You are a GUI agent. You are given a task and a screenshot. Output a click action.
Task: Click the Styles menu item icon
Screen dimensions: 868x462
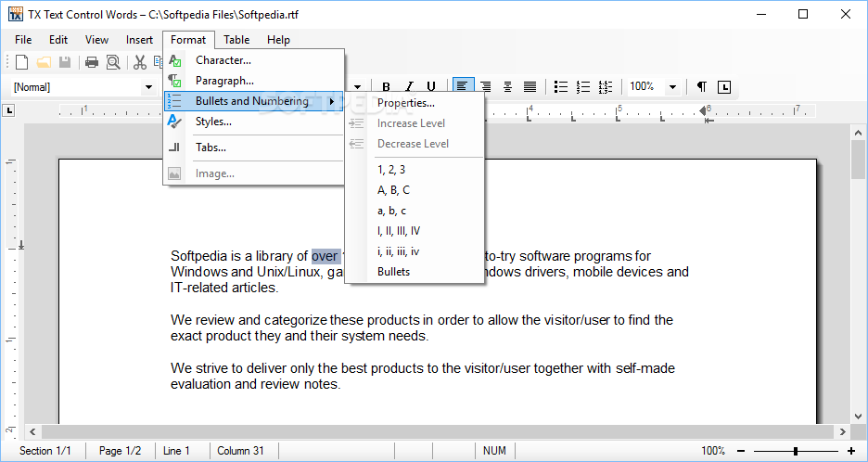[x=175, y=122]
